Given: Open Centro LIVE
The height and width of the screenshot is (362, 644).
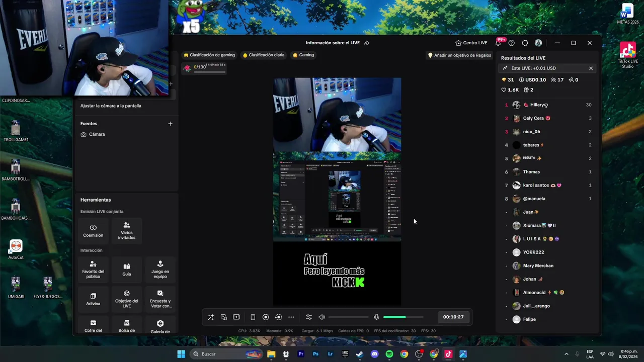Looking at the screenshot, I should 471,43.
